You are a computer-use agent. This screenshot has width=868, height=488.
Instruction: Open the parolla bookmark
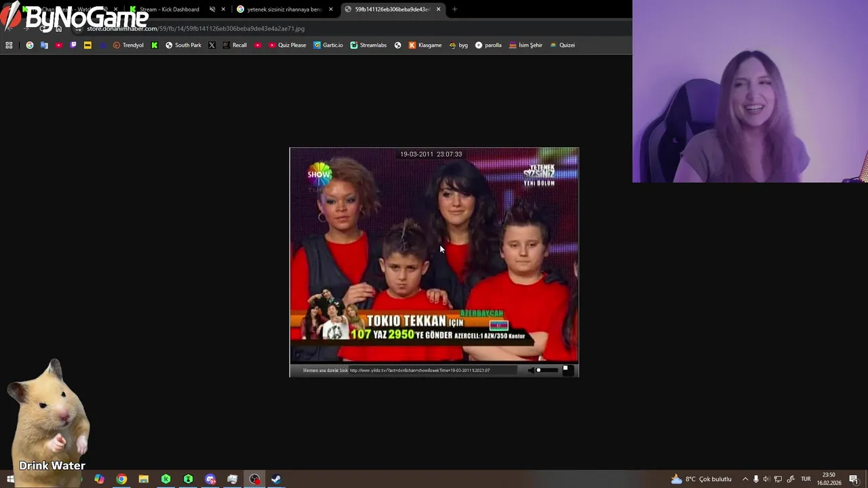pyautogui.click(x=488, y=45)
